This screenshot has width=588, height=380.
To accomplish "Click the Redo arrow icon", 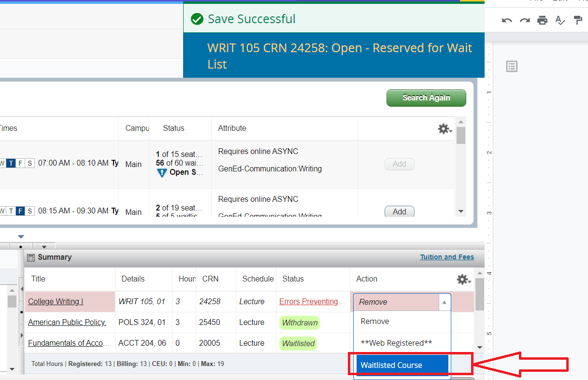I will click(525, 20).
